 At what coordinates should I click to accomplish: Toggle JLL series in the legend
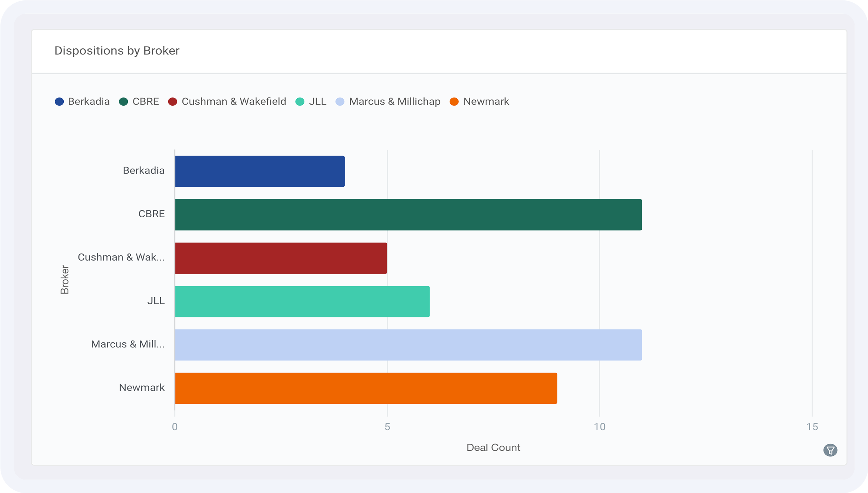point(311,101)
